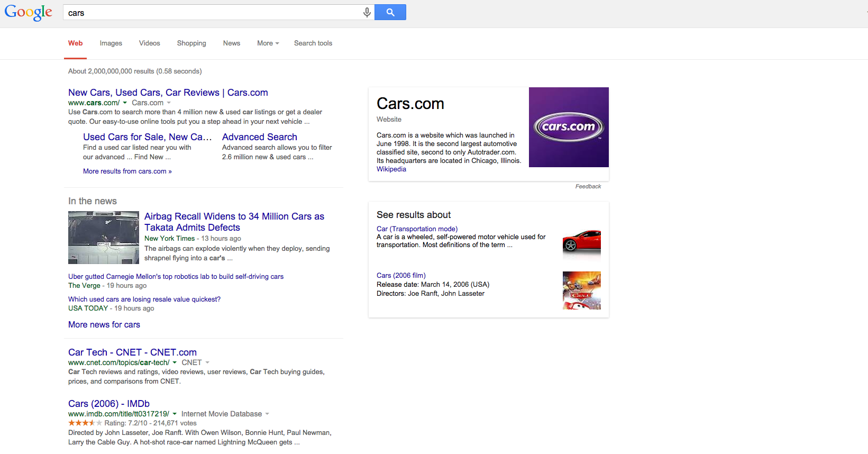
Task: Open Used Cars for Sale sitelink
Action: pyautogui.click(x=147, y=137)
